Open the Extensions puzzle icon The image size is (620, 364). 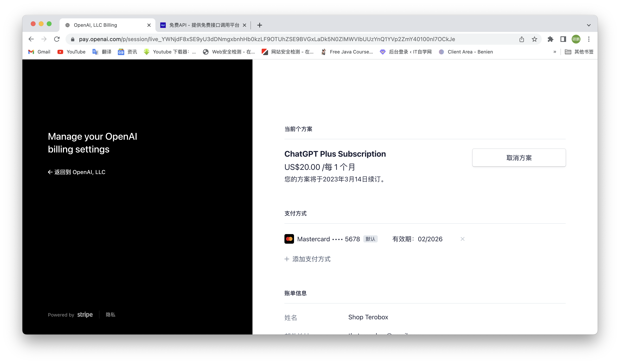pos(550,39)
